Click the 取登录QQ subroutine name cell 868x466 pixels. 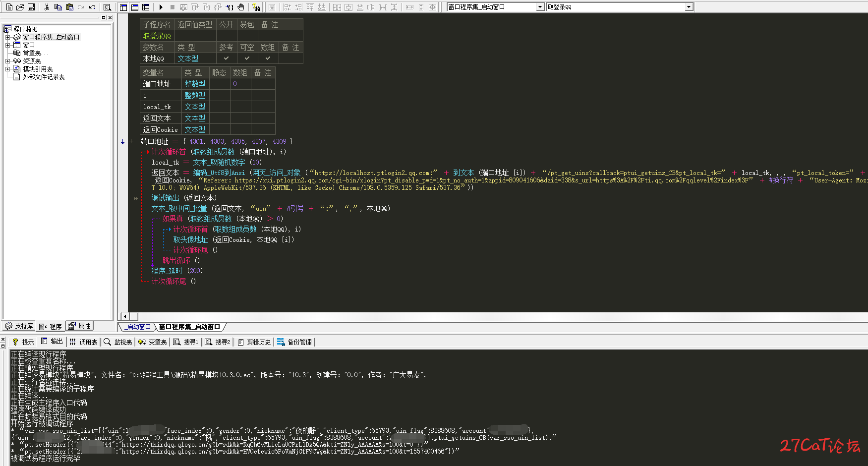[157, 36]
